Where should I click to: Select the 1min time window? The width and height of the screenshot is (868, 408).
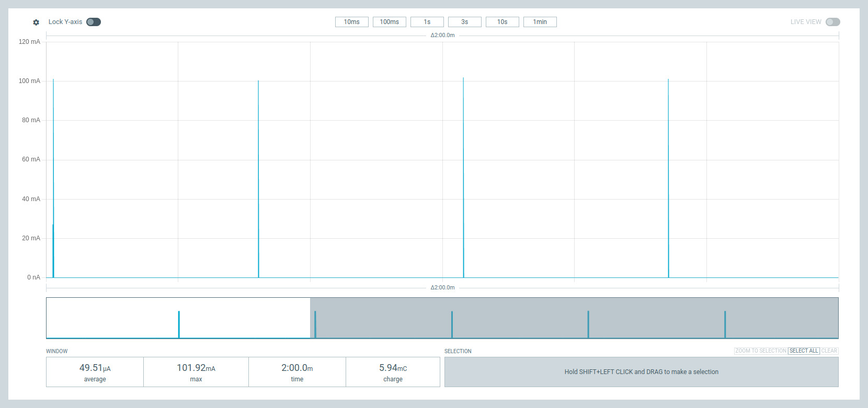pyautogui.click(x=540, y=22)
